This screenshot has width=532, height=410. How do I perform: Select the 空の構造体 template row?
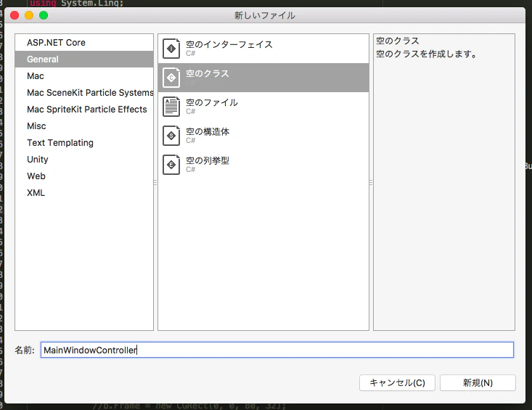click(x=263, y=136)
